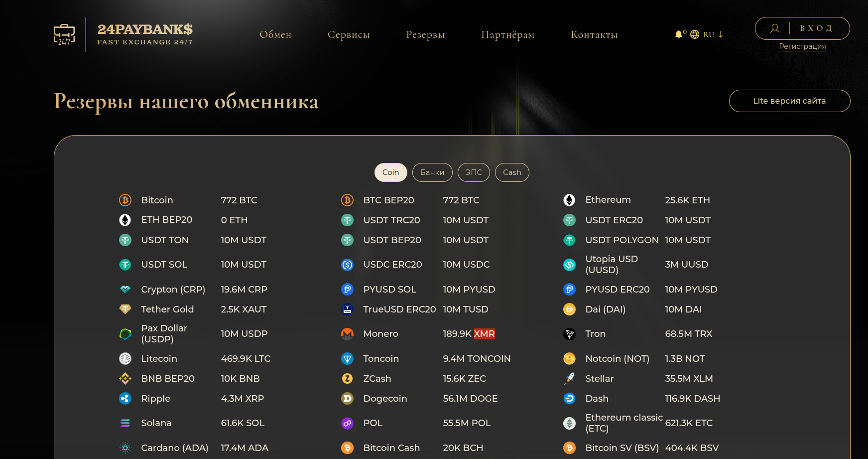Click the Dai (DAI) icon
Screen dimensions: 868x459
click(x=569, y=309)
